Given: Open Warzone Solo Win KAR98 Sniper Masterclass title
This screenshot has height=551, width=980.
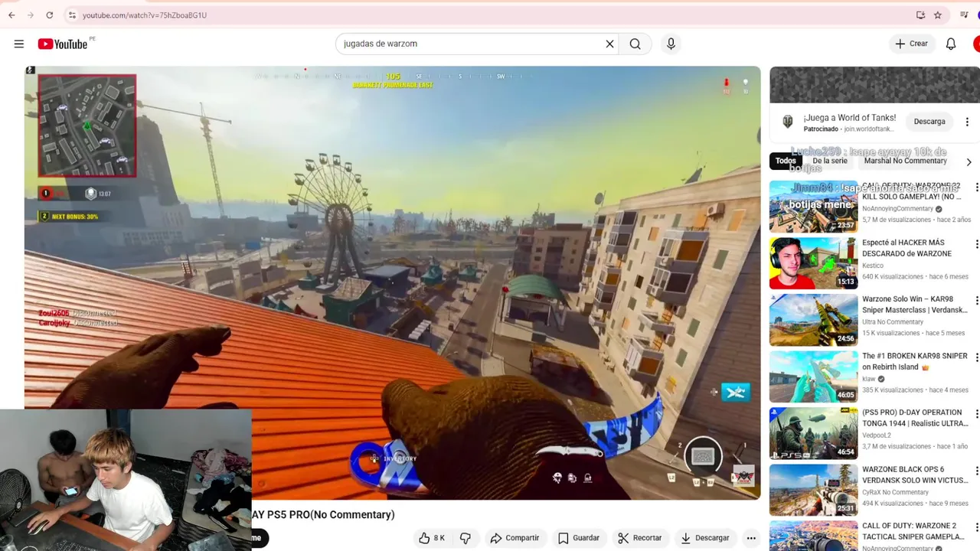Looking at the screenshot, I should coord(915,305).
